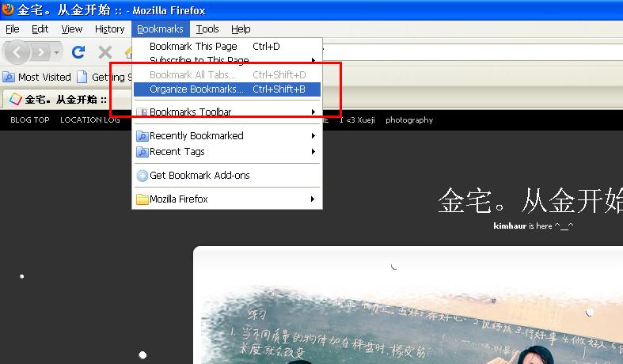Open the back/forward history dropdown arrow
This screenshot has width=623, height=364.
pos(56,53)
